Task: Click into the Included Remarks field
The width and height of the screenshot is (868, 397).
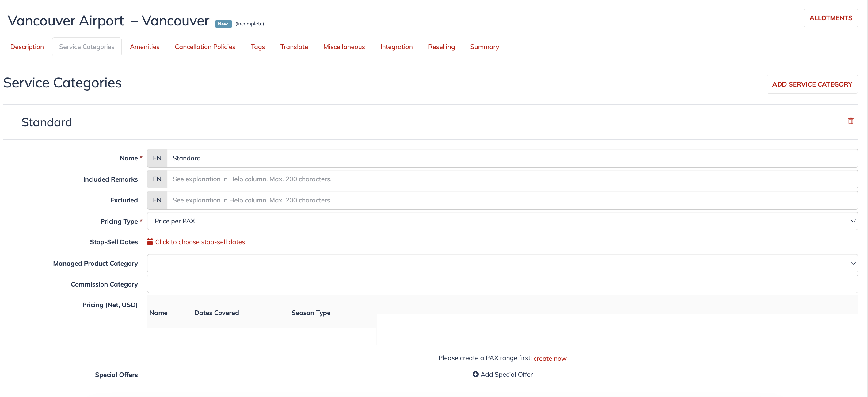Action: pos(512,179)
